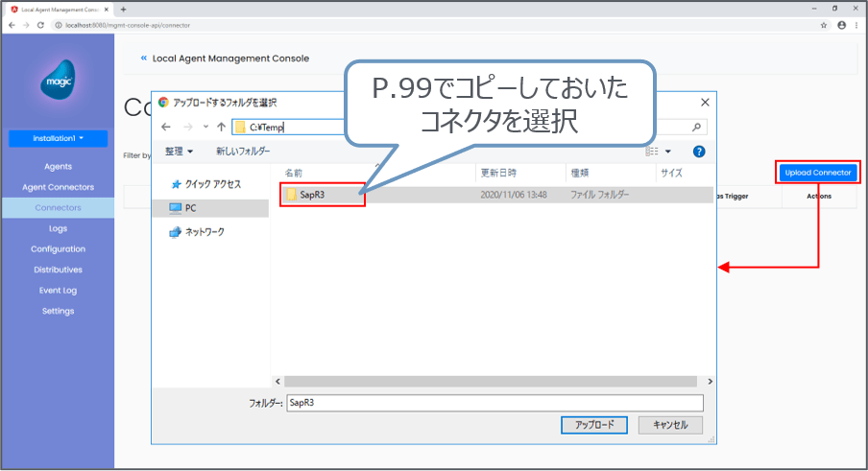Screen dimensions: 868x471
Task: Collapse sidebar with double chevron icon
Action: 144,58
